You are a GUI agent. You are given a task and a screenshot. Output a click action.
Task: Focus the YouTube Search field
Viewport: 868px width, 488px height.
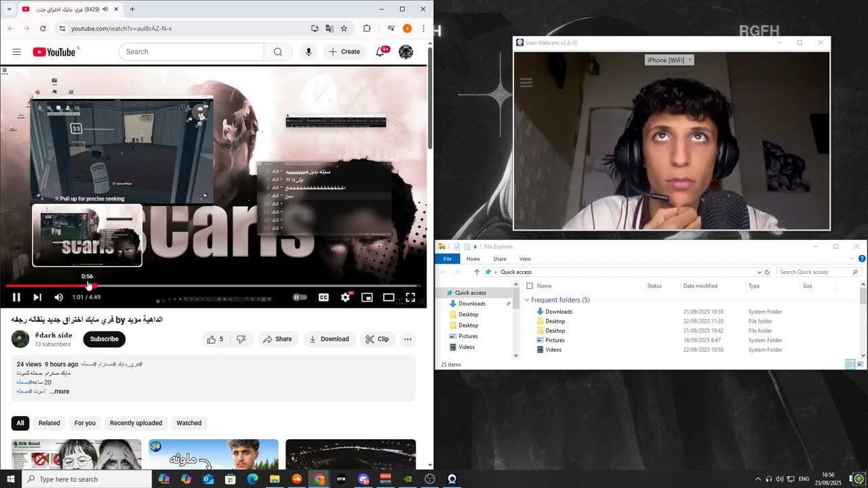coord(191,52)
